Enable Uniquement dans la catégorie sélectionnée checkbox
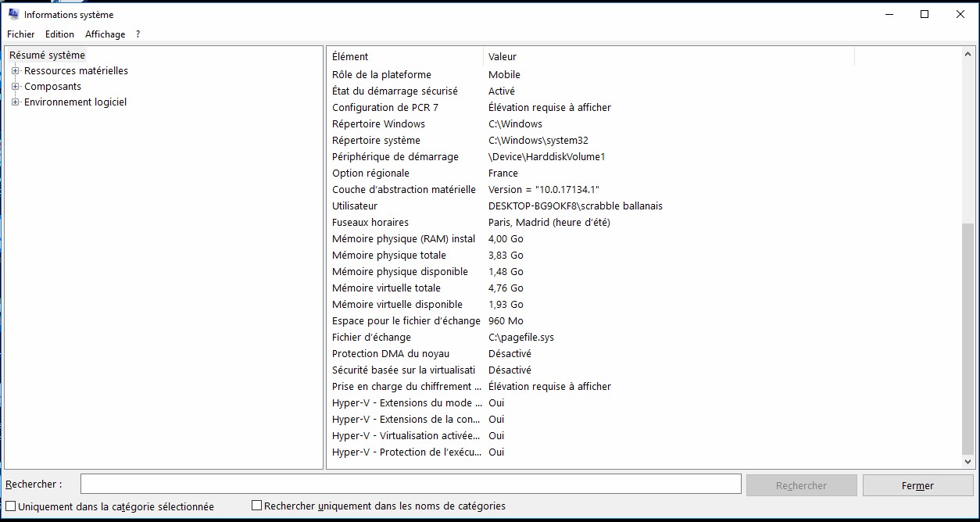The width and height of the screenshot is (980, 522). 11,506
